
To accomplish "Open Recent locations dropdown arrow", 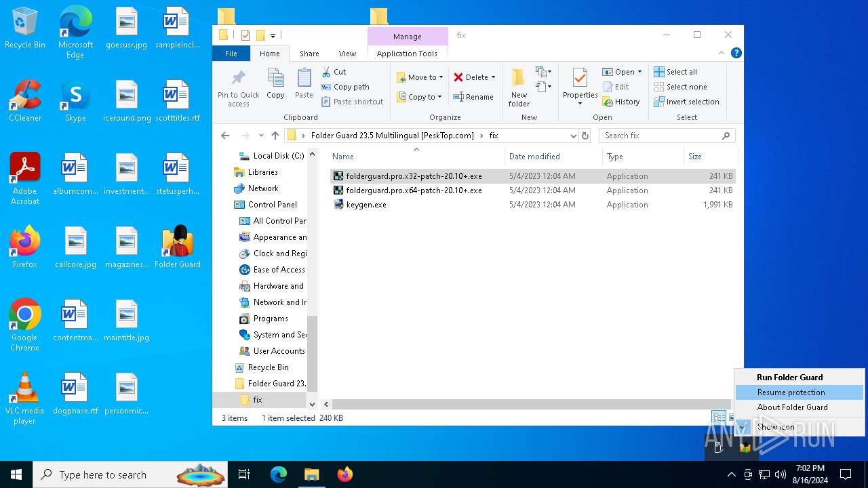I will click(x=261, y=136).
